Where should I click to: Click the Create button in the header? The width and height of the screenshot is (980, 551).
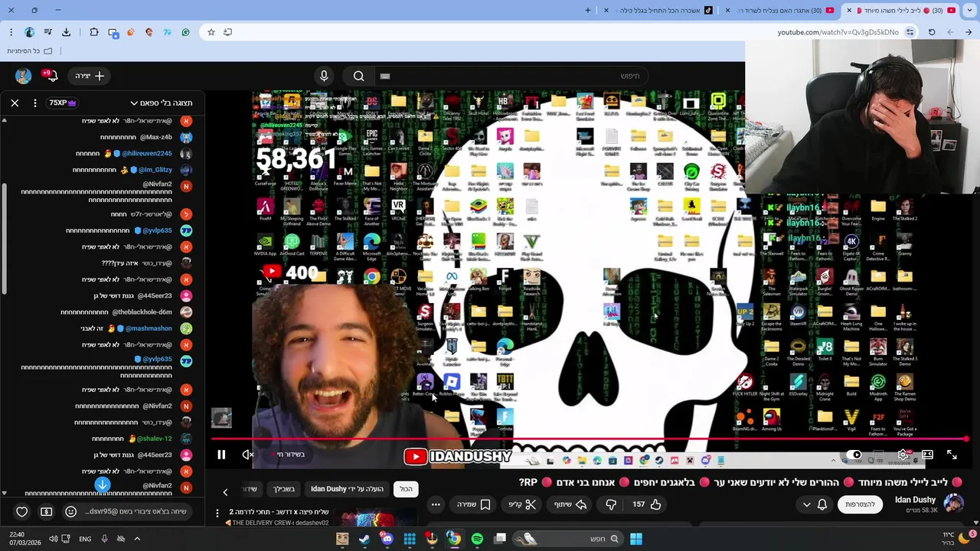point(90,76)
